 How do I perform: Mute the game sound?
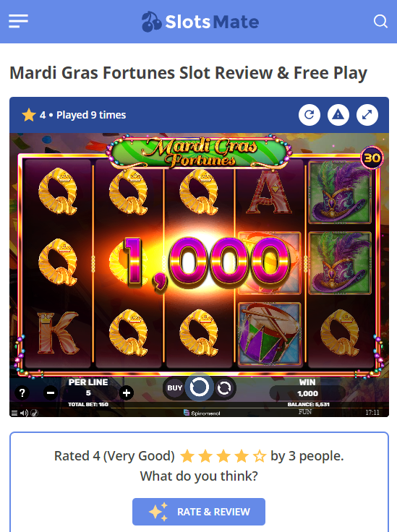pyautogui.click(x=24, y=413)
